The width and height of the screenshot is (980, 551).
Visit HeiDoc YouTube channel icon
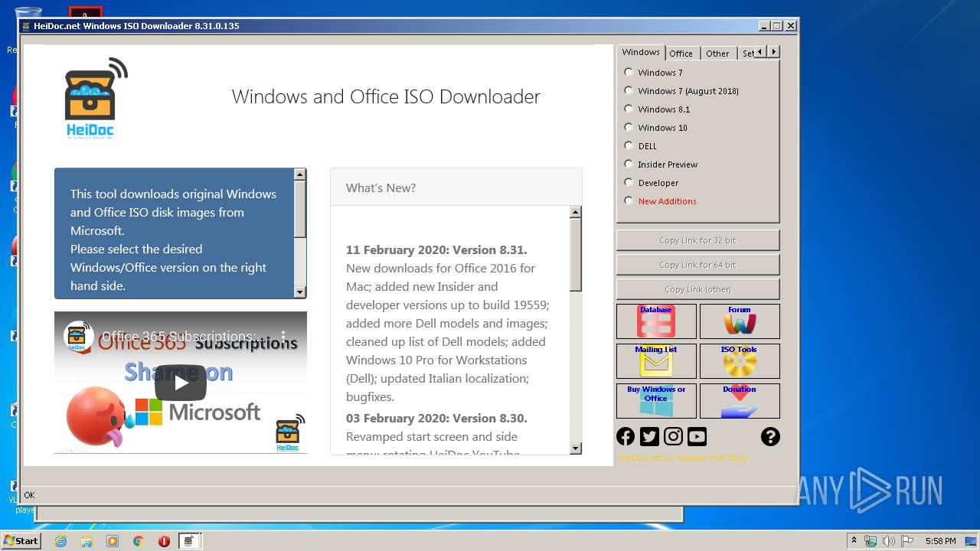tap(697, 436)
